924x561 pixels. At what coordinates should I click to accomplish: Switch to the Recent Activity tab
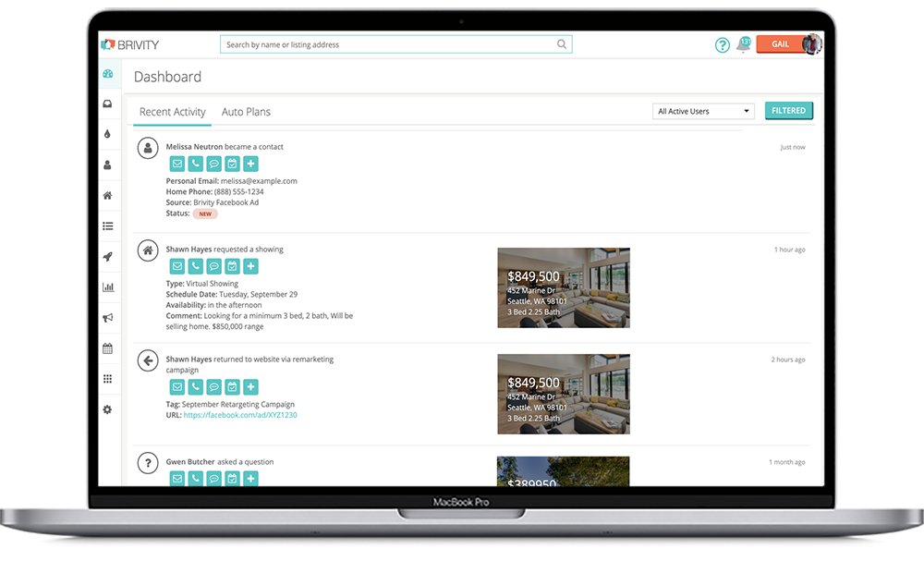(172, 112)
